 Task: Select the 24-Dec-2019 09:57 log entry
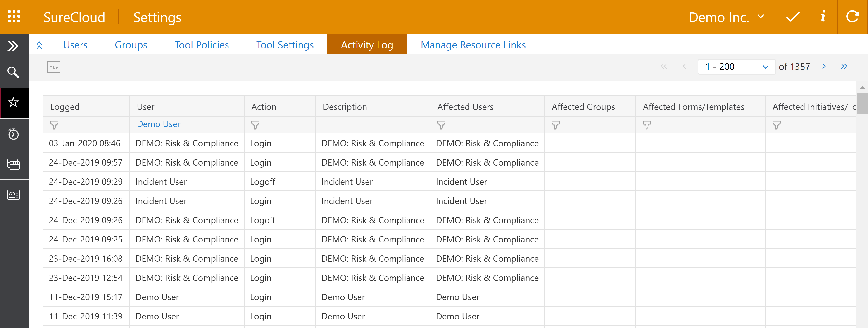point(450,162)
